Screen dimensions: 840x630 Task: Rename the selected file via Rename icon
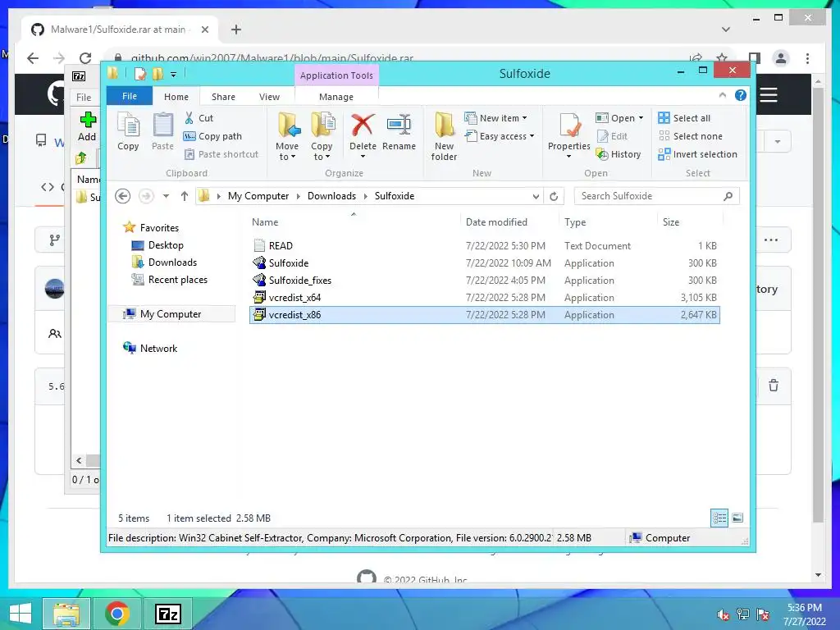click(x=399, y=132)
